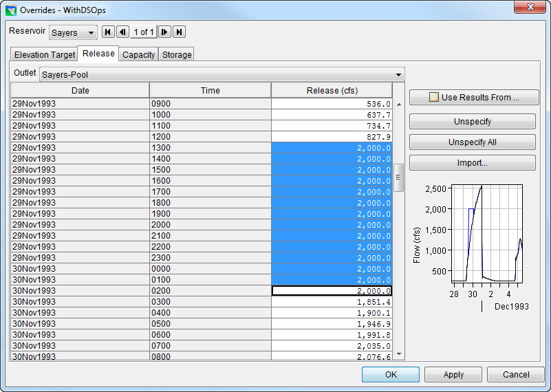Click time cell 0900 on 29Nov1993

point(210,104)
